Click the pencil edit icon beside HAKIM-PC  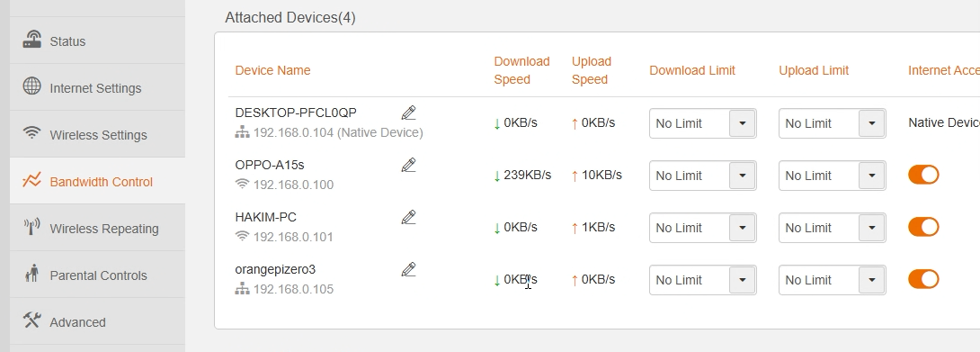click(408, 217)
